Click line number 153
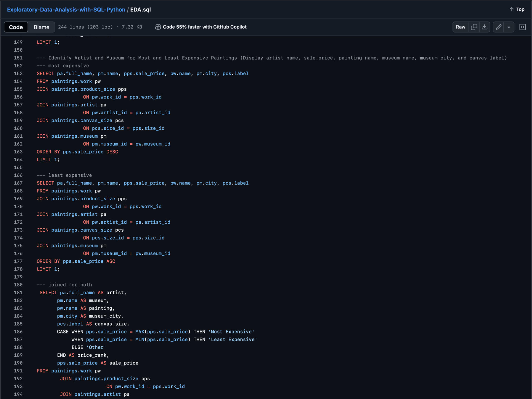This screenshot has width=532, height=399. pyautogui.click(x=18, y=74)
